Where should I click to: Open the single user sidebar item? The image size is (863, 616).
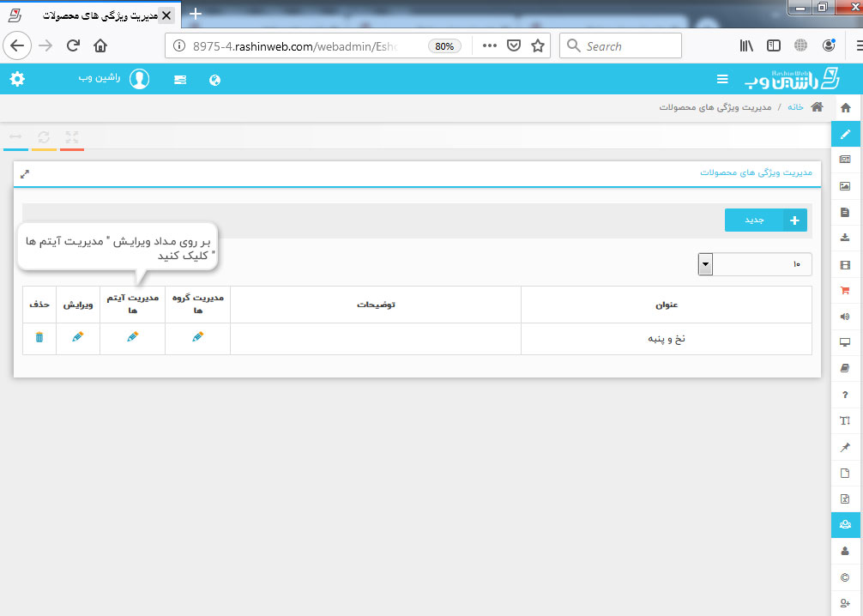[845, 551]
